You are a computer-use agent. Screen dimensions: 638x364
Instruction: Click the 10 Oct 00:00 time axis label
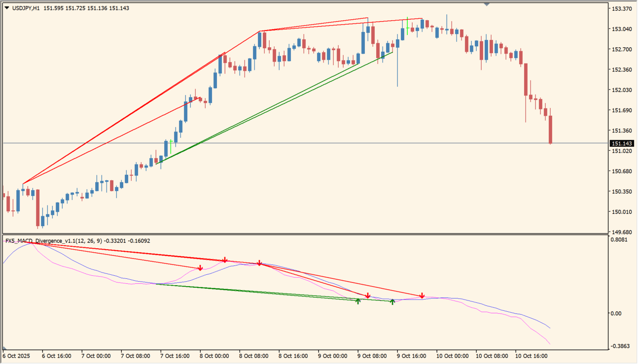pos(452,356)
